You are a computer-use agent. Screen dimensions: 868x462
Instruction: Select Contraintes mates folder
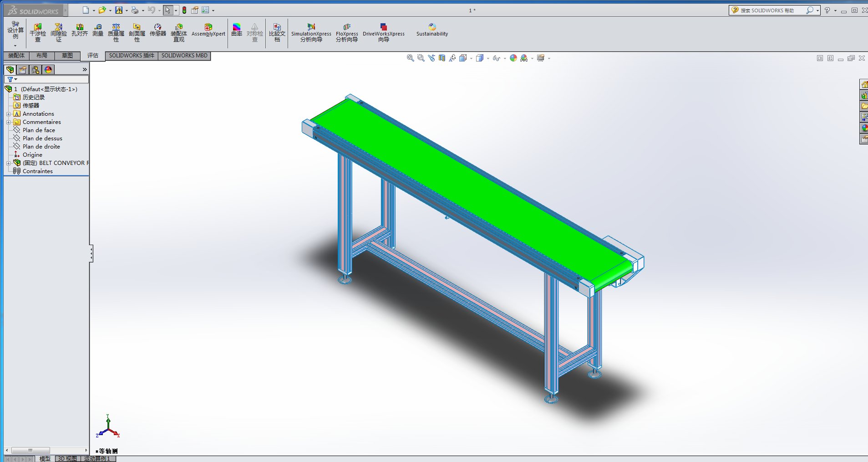coord(38,171)
